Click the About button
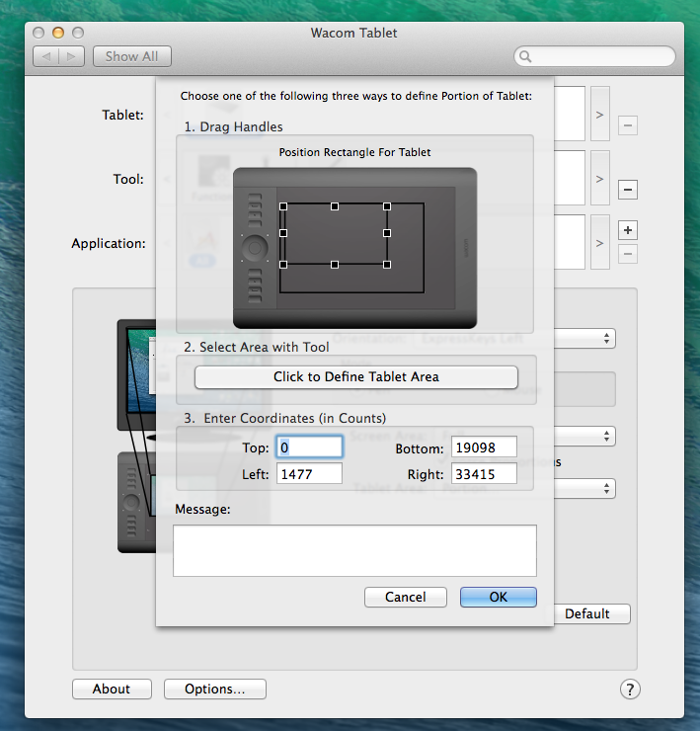Screen dimensions: 700x731 [112, 690]
